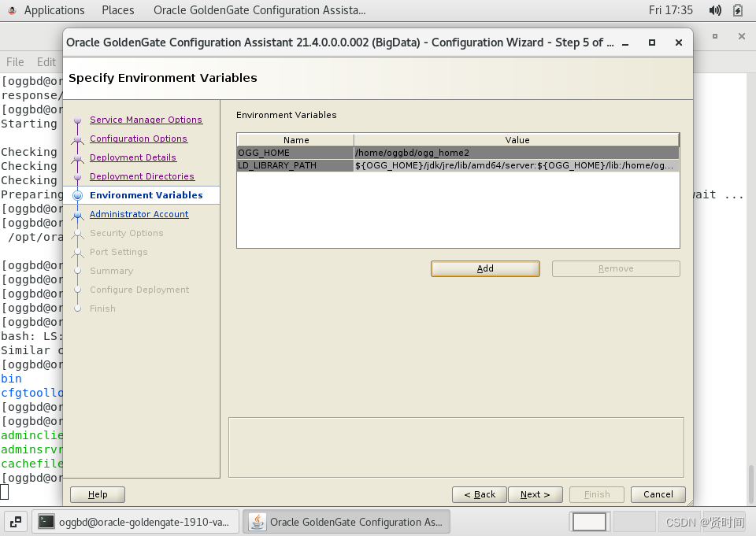Click the Back button
Screen dimensions: 756x536
pos(480,494)
